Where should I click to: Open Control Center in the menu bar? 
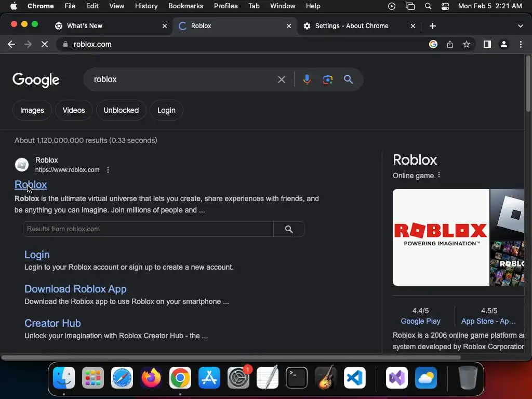tap(445, 6)
